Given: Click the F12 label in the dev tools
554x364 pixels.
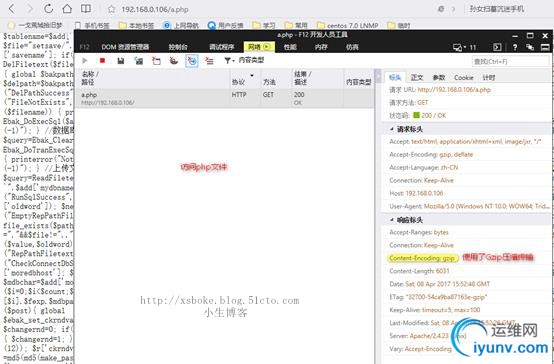Looking at the screenshot, I should click(85, 47).
